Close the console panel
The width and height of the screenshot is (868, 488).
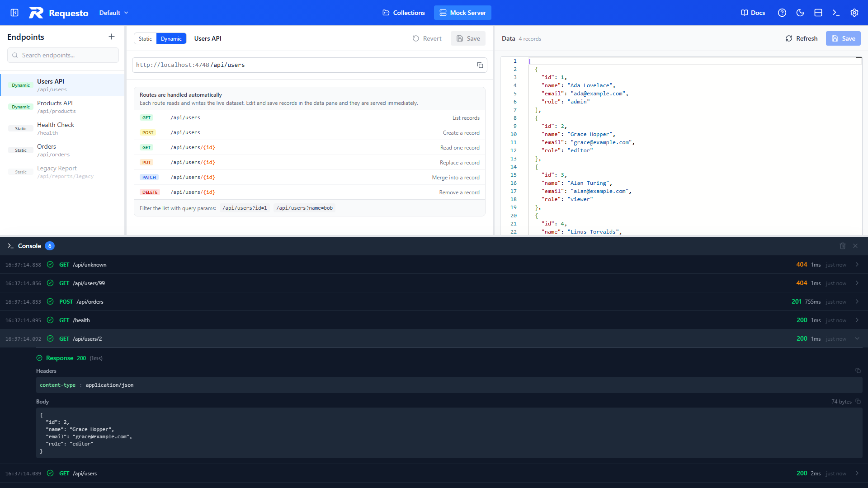coord(855,246)
